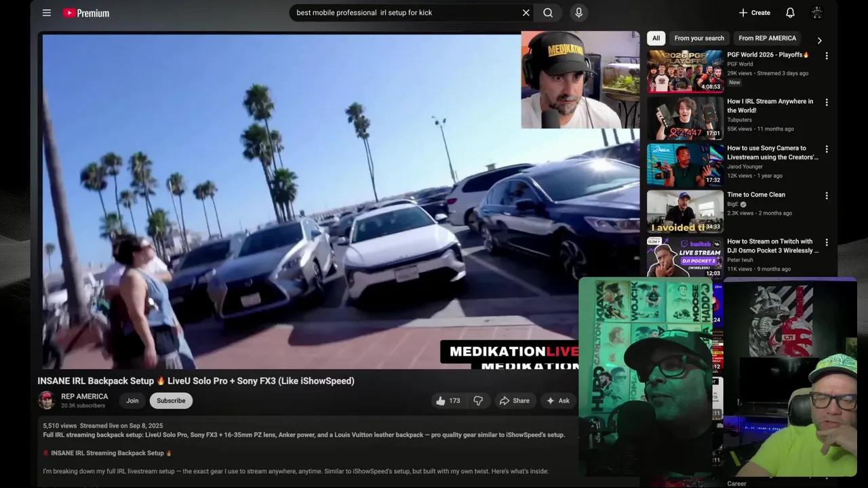Dislike the video with thumbs down

pos(478,401)
